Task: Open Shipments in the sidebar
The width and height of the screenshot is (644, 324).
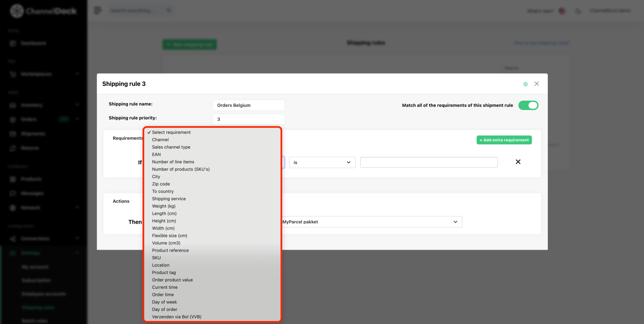Action: tap(33, 134)
